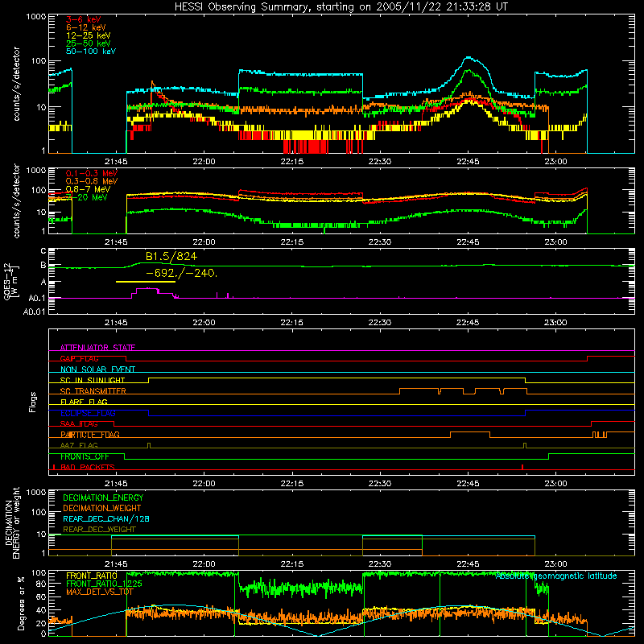Screen dimensions: 644x644
Task: Click the Degrees or % axis title
Action: 22,604
